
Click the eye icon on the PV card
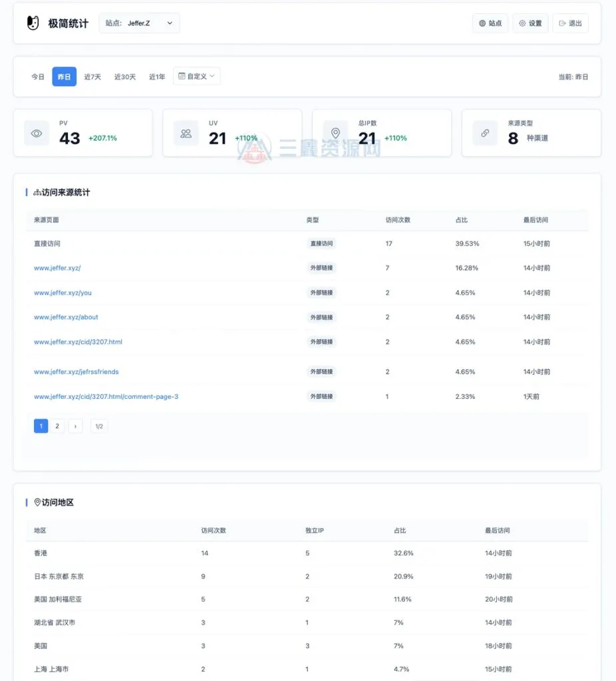click(x=36, y=133)
